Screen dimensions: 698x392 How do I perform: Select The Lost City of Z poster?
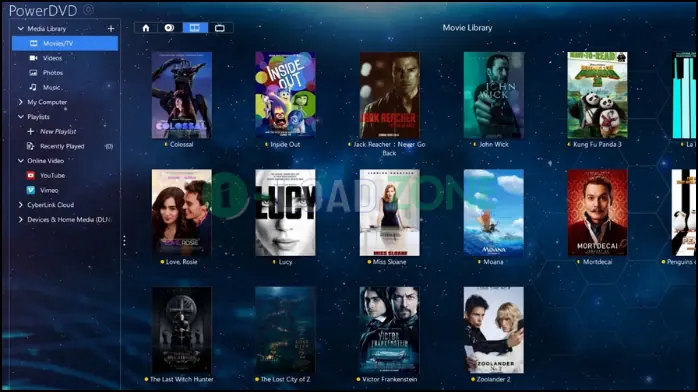285,330
